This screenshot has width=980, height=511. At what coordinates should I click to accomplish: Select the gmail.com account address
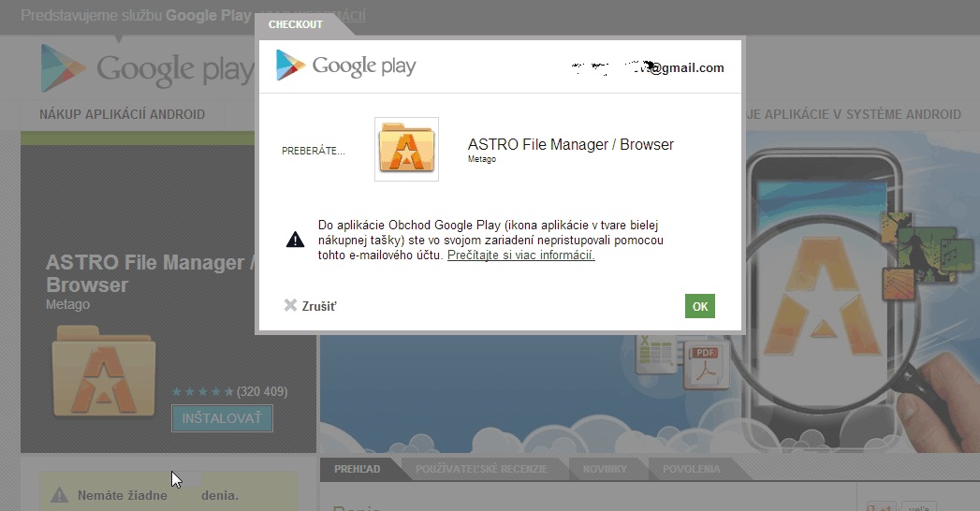[648, 67]
